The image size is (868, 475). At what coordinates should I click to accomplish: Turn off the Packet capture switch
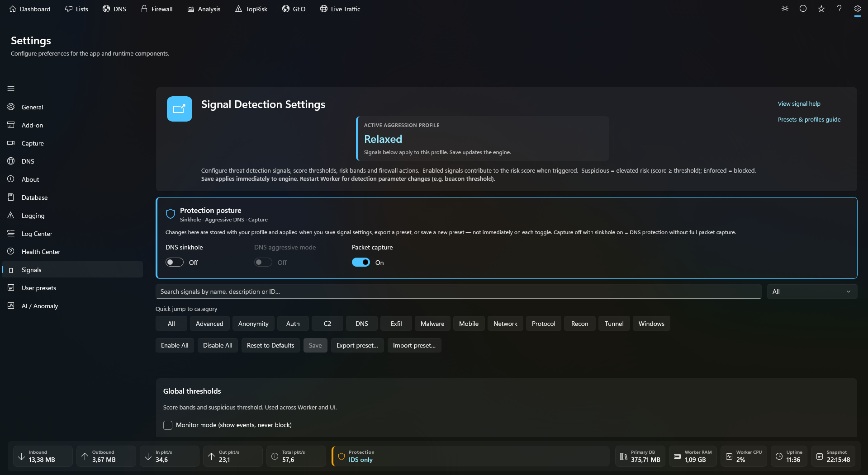pyautogui.click(x=361, y=263)
